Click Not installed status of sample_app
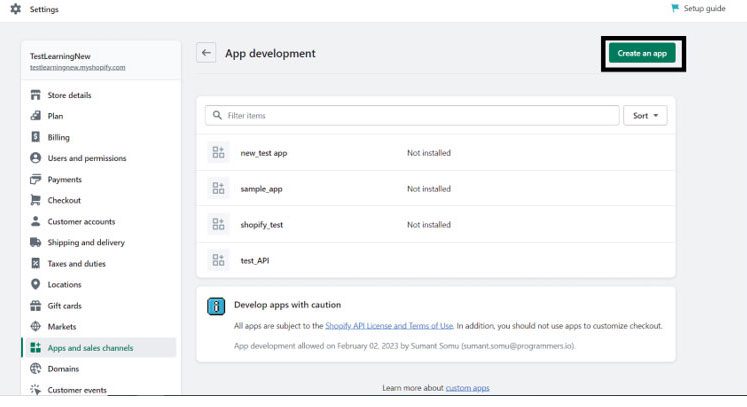Screen dimensions: 747x407 click(429, 189)
